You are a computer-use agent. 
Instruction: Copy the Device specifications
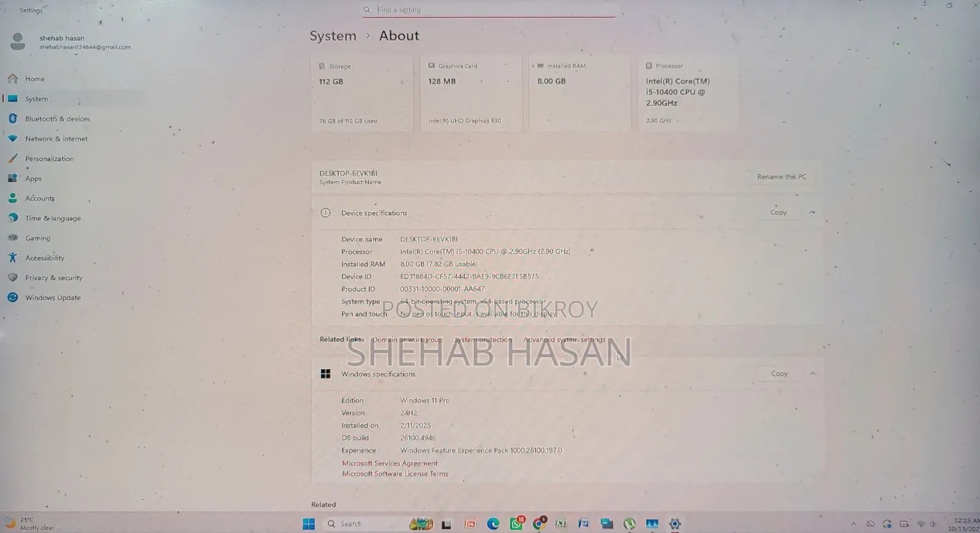click(778, 213)
